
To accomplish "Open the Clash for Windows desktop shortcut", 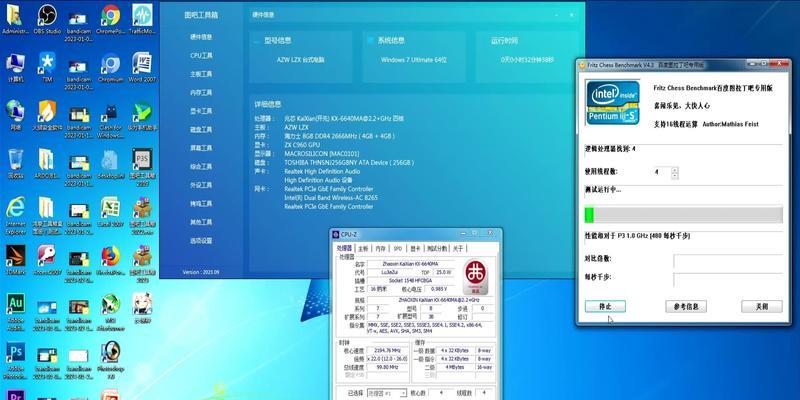I will (x=110, y=120).
